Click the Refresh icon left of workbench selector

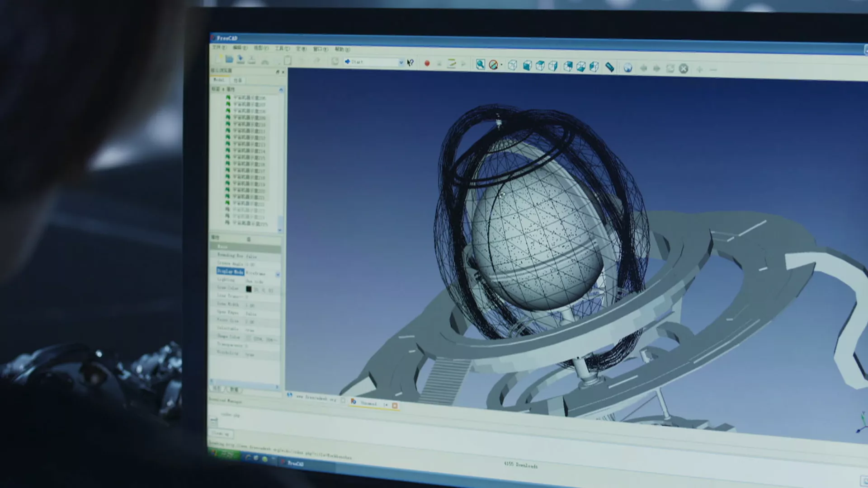click(x=335, y=61)
